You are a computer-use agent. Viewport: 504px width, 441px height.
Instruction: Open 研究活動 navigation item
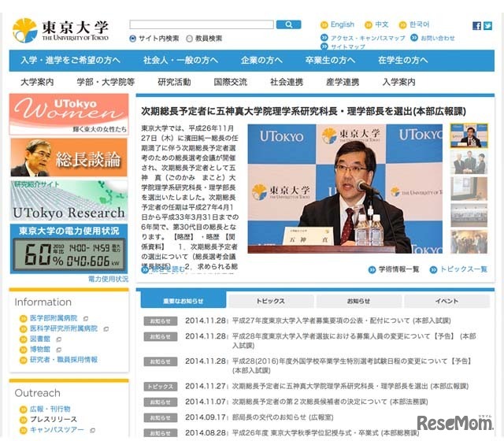click(x=174, y=82)
